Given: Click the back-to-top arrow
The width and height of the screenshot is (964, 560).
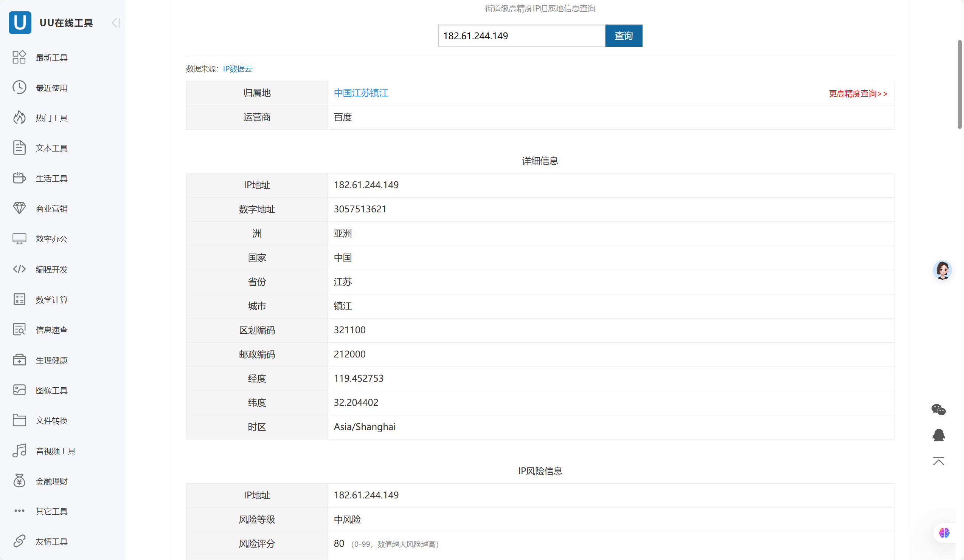Looking at the screenshot, I should click(x=938, y=461).
